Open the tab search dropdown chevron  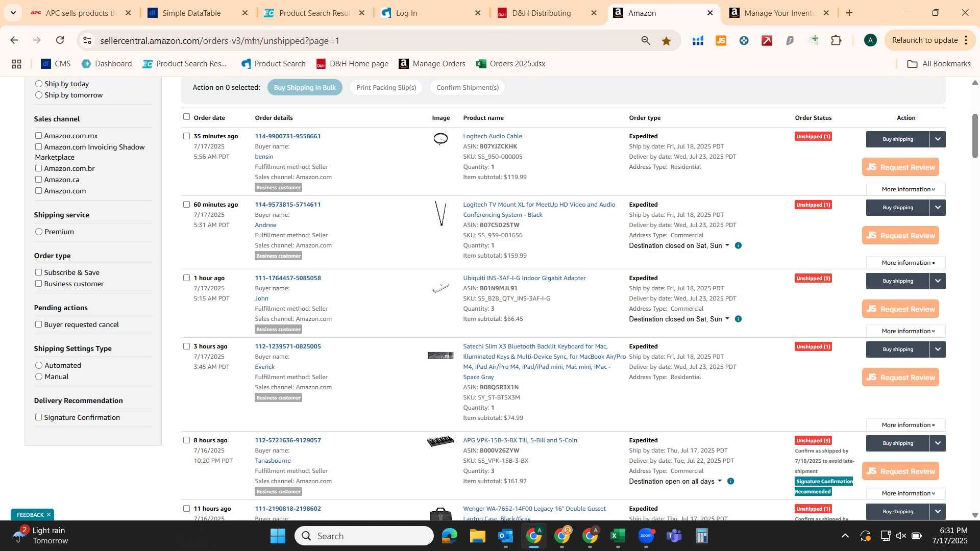coord(13,13)
